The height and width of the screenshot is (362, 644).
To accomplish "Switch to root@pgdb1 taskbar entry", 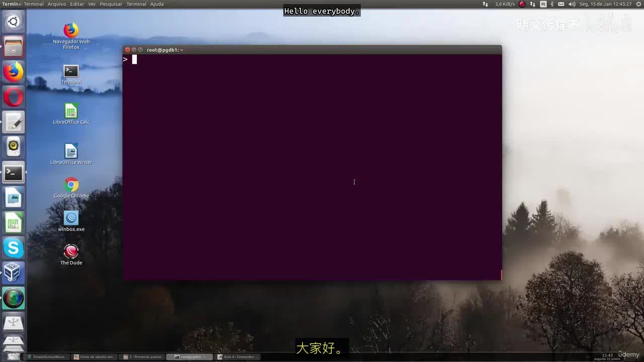I will coord(189,357).
